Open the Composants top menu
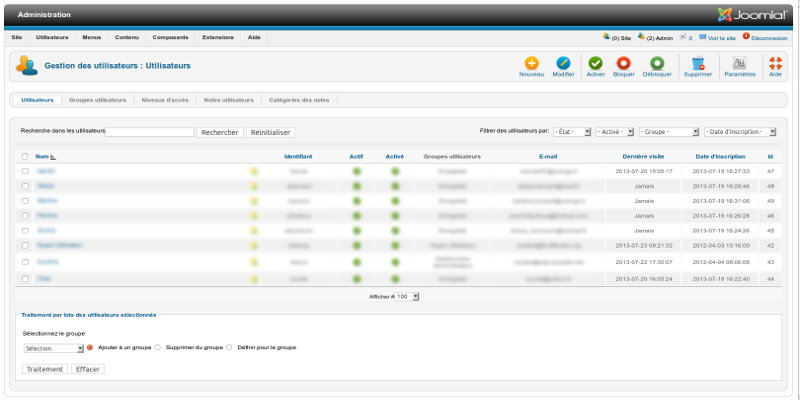 tap(170, 37)
